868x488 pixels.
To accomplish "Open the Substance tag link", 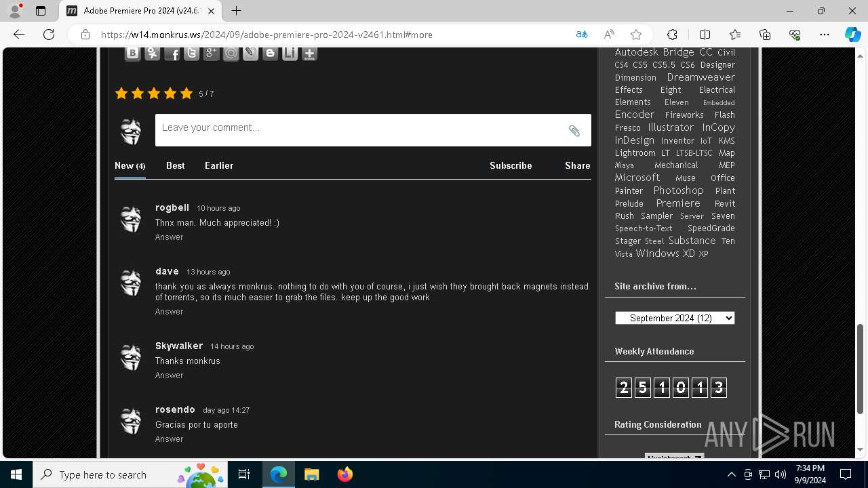I will (692, 241).
